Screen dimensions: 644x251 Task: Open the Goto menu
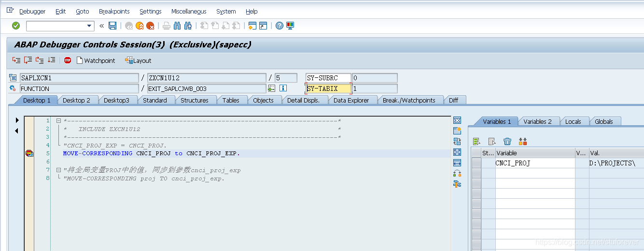click(83, 11)
